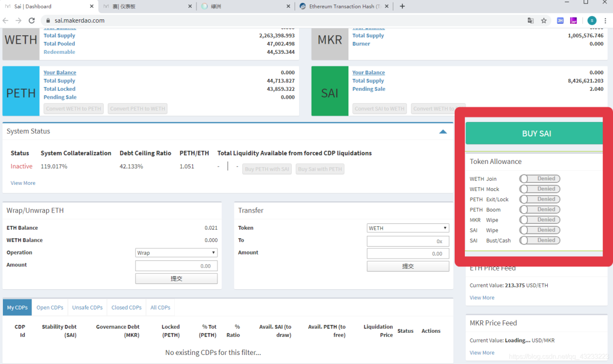Screen dimensions: 613x364
Task: Expand View More under MKR Price Feed
Action: [482, 353]
